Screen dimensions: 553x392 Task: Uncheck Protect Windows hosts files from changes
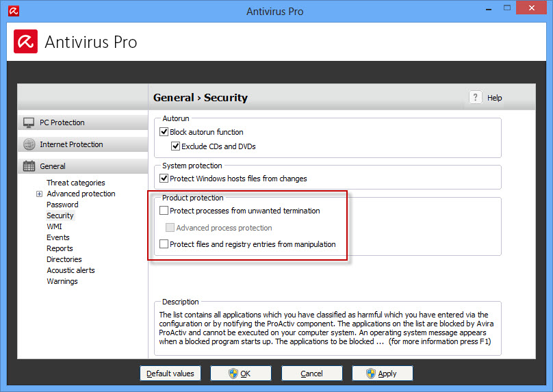[164, 179]
